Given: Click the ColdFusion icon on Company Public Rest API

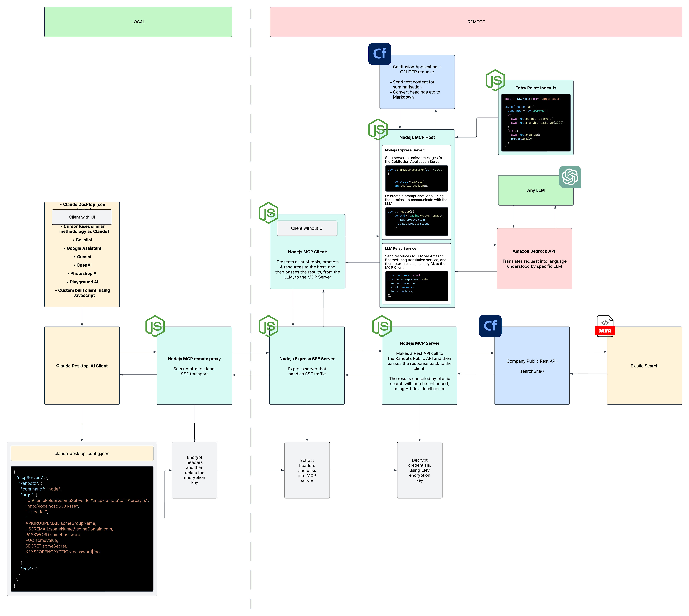Looking at the screenshot, I should (x=490, y=326).
